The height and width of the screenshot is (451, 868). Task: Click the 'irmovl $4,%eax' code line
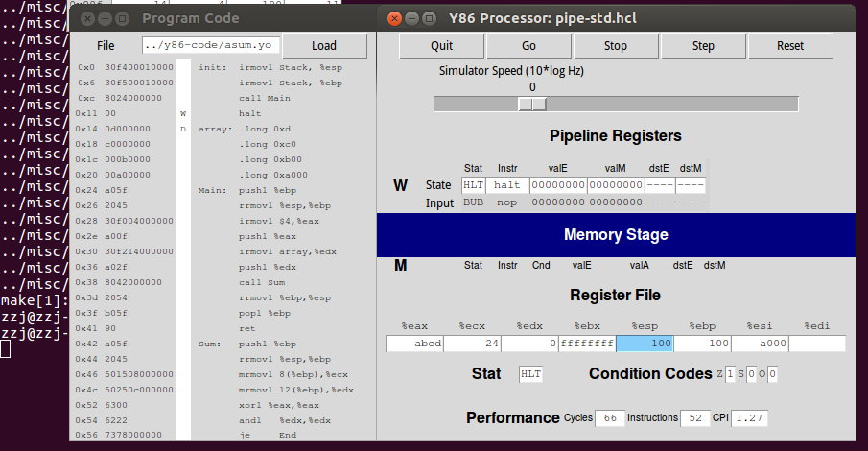point(278,221)
